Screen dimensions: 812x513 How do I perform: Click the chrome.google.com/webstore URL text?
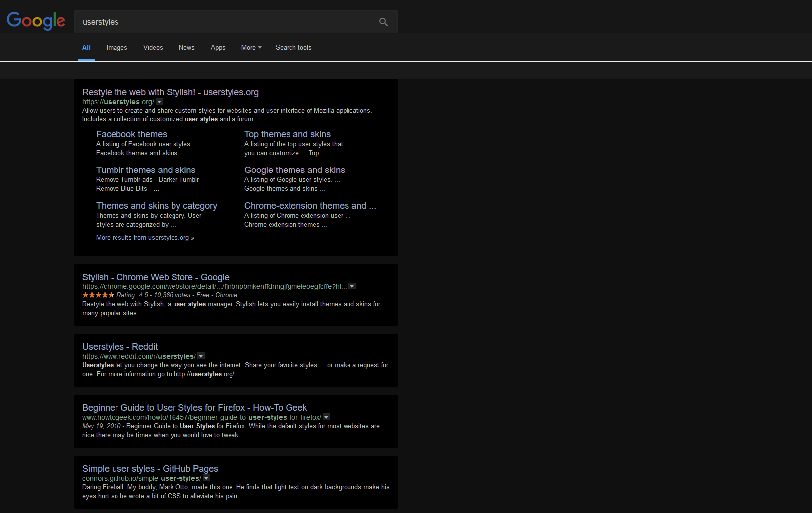(215, 286)
